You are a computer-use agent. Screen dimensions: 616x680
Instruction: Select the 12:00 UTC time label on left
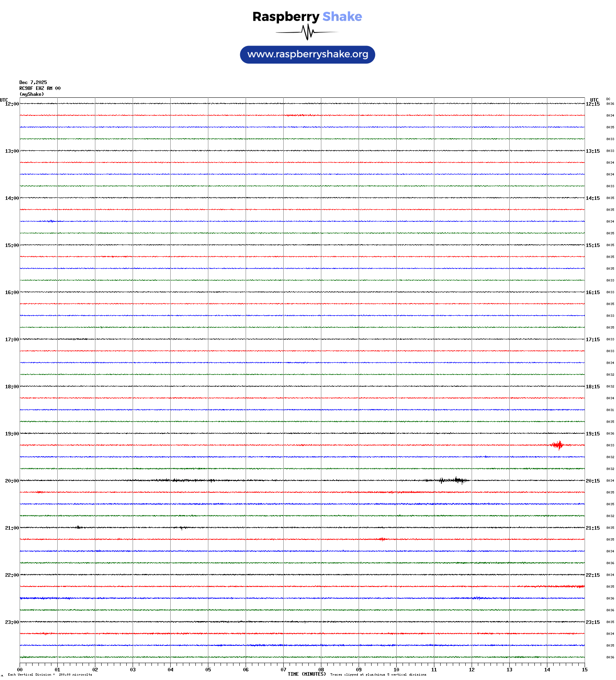tap(12, 104)
